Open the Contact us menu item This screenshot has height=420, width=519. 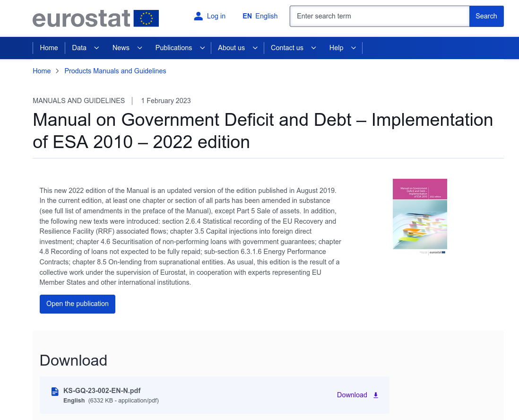[x=287, y=48]
